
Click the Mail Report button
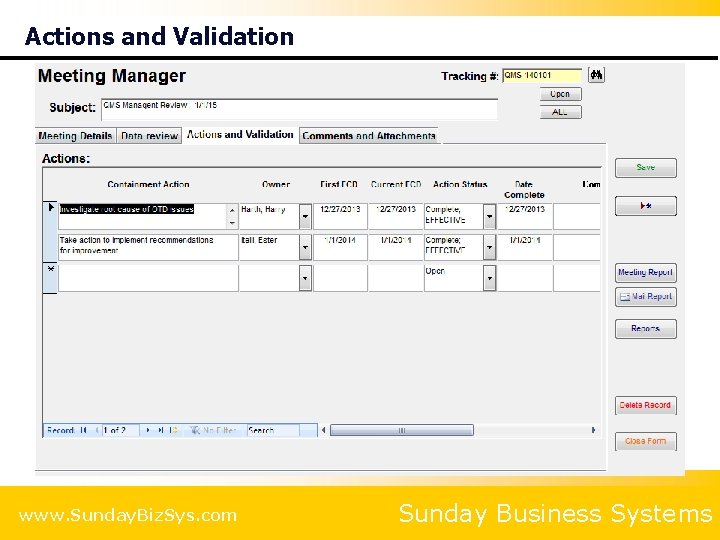pyautogui.click(x=646, y=297)
